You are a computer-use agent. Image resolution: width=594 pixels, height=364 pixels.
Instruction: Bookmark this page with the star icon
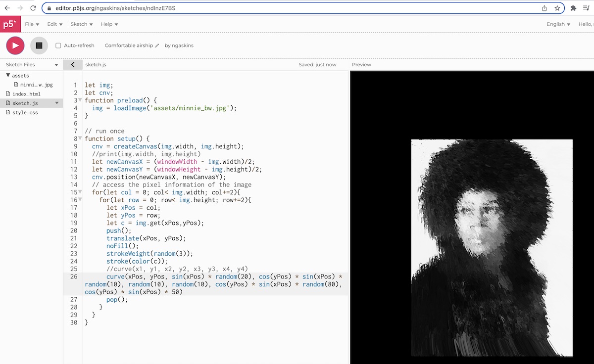tap(557, 8)
